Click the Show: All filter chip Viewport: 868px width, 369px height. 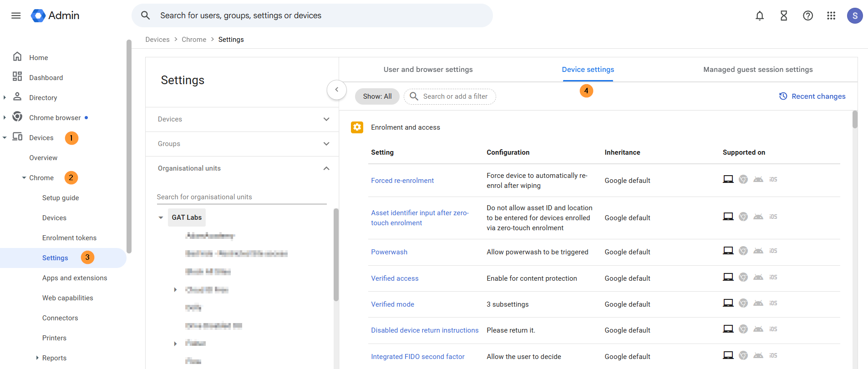[x=377, y=96]
